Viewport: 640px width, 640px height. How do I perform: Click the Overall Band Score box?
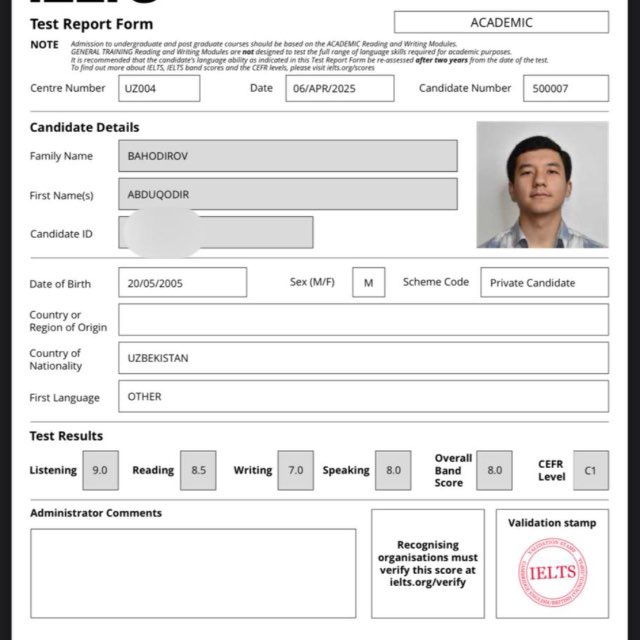[x=494, y=470]
